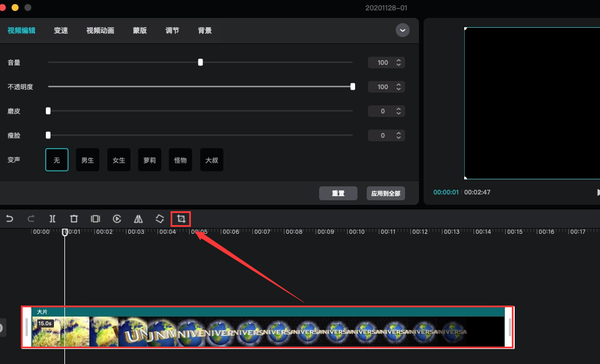Switch to the 视频编辑 tab
Image resolution: width=600 pixels, height=364 pixels.
click(21, 31)
